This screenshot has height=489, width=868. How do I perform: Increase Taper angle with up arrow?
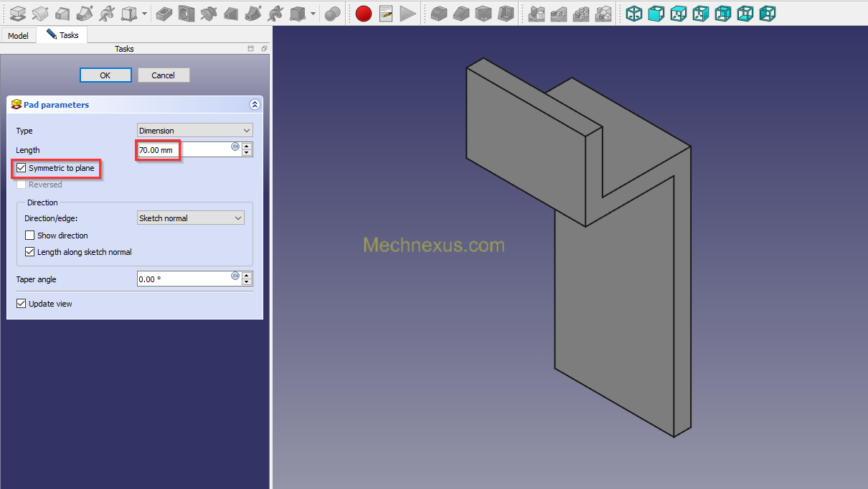[247, 275]
